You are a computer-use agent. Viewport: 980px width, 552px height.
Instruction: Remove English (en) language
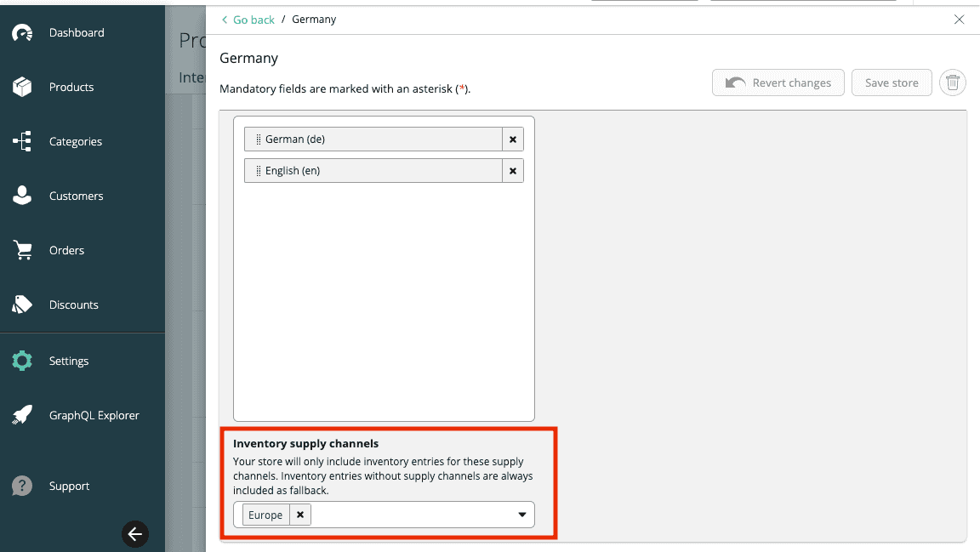(x=512, y=170)
